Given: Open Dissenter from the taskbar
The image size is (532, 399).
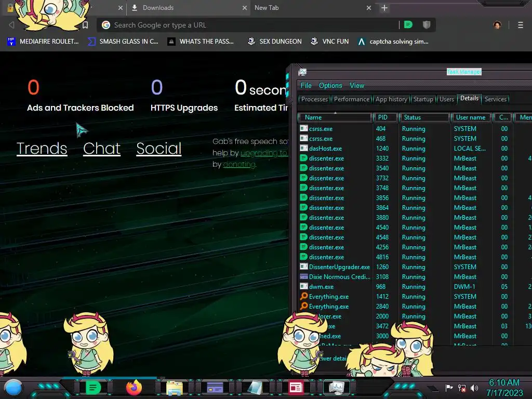Looking at the screenshot, I should click(x=93, y=388).
